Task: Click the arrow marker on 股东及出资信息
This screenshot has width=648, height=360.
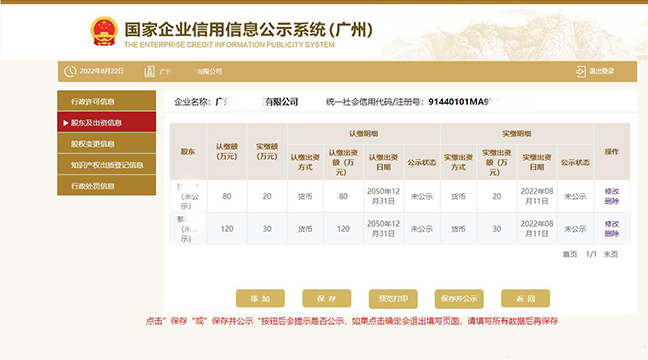Action: [65, 123]
